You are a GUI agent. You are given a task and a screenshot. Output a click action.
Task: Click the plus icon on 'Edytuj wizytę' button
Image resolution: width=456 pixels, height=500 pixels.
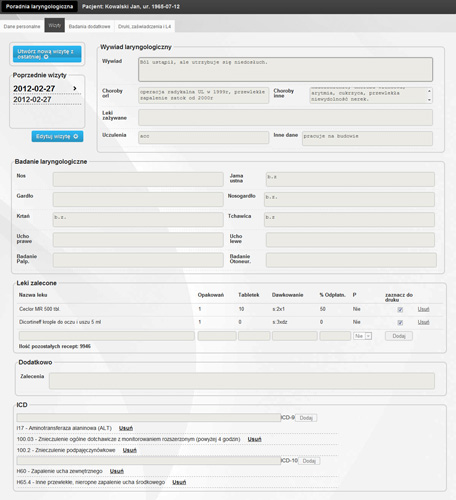pyautogui.click(x=76, y=136)
